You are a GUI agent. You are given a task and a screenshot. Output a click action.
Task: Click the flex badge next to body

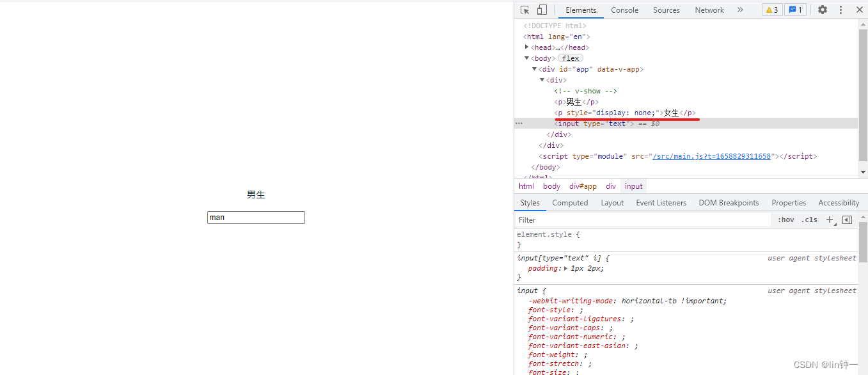click(x=571, y=58)
